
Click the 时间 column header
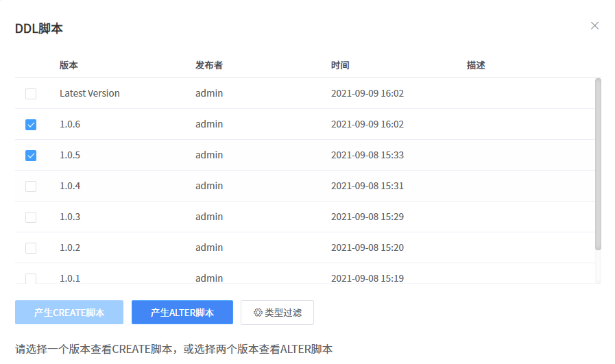(x=340, y=65)
